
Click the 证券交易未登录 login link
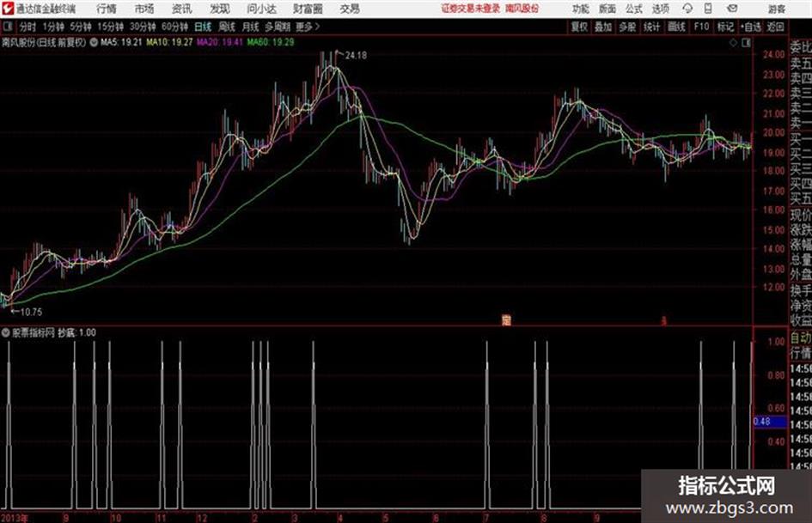[471, 9]
